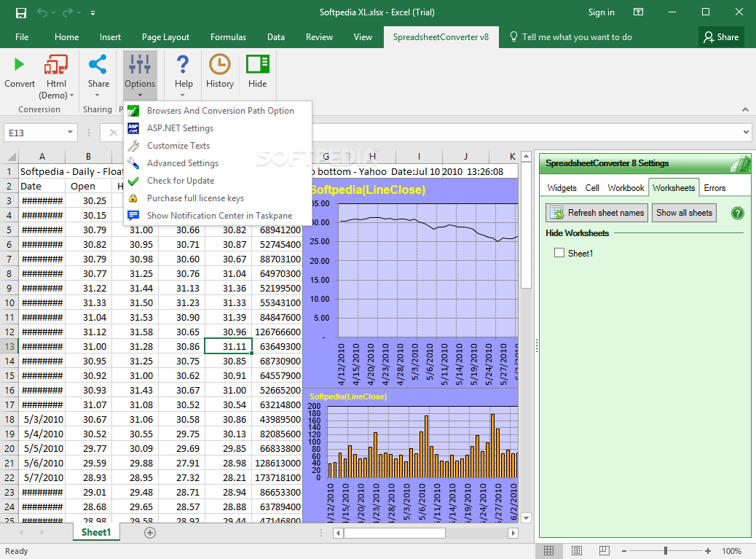Click the green help icon in Settings pane
756x559 pixels.
(737, 213)
